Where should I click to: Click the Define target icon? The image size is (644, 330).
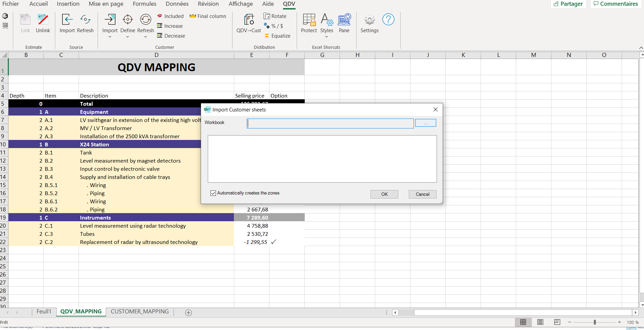click(128, 20)
